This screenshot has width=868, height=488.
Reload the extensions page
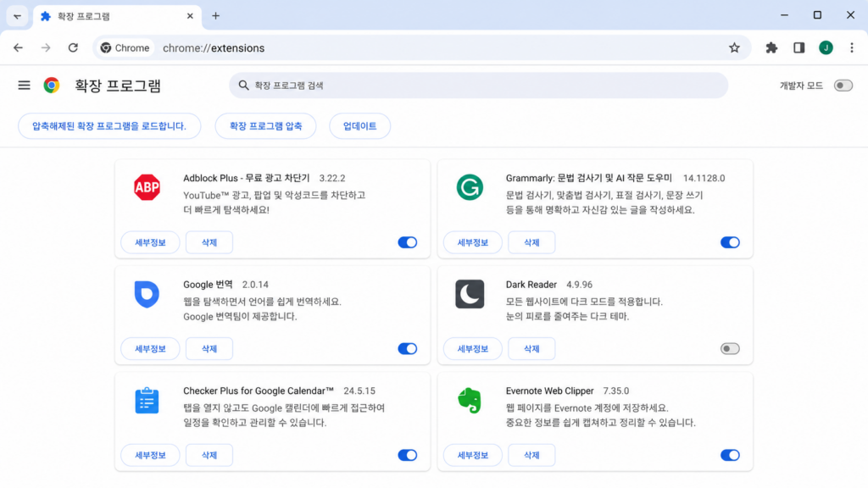click(x=73, y=48)
